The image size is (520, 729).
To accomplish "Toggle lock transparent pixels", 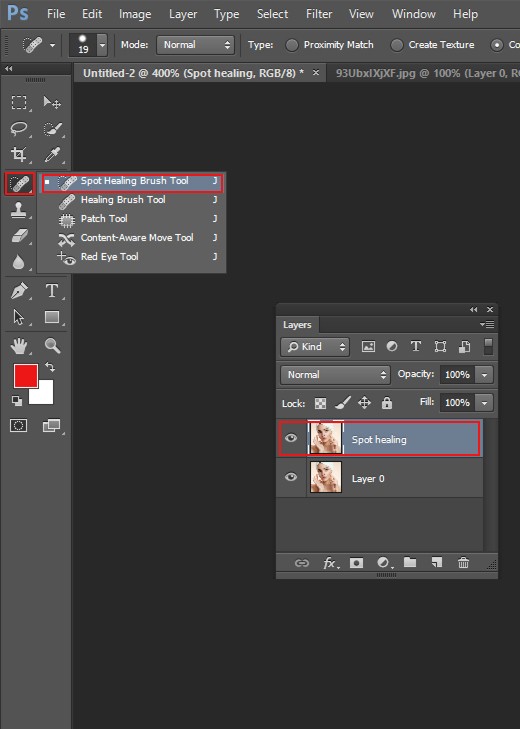I will pos(320,403).
